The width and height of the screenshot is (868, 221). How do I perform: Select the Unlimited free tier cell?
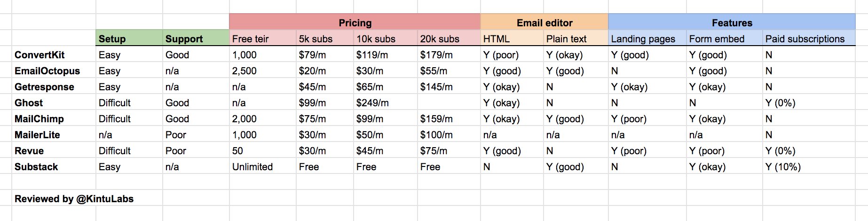click(x=263, y=166)
